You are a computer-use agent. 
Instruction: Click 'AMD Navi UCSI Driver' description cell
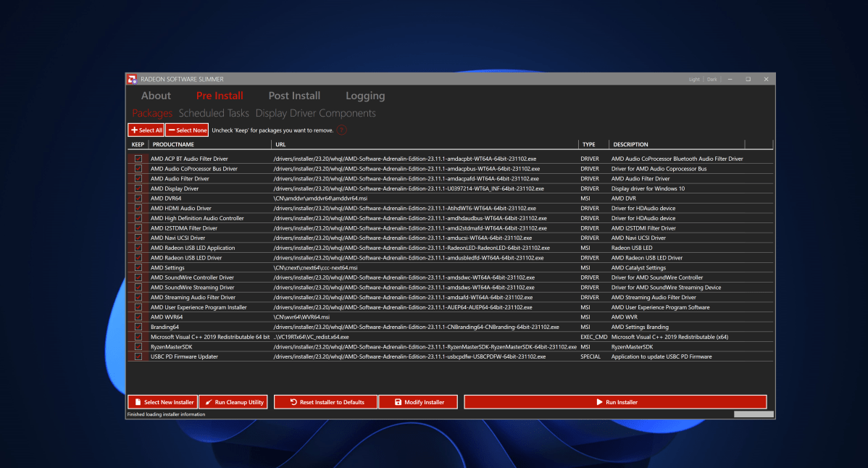click(638, 238)
